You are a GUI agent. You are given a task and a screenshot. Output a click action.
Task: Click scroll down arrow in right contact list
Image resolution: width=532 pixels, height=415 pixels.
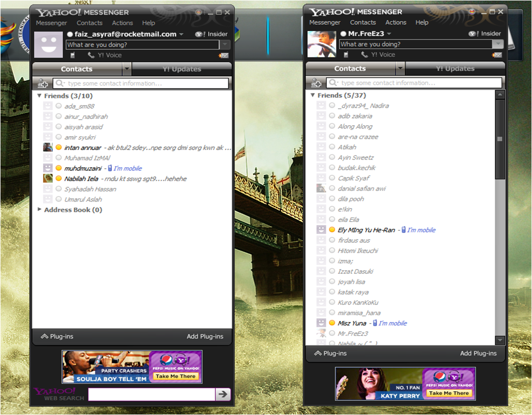500,340
